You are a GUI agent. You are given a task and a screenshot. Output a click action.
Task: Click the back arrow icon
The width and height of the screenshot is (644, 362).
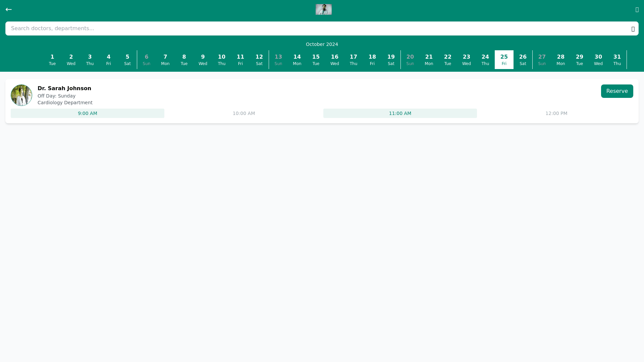click(x=9, y=9)
